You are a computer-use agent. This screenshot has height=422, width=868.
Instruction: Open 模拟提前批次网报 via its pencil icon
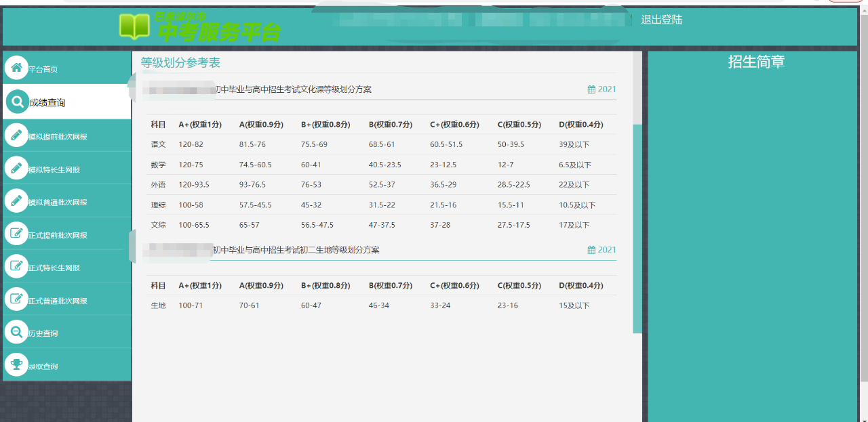point(16,135)
